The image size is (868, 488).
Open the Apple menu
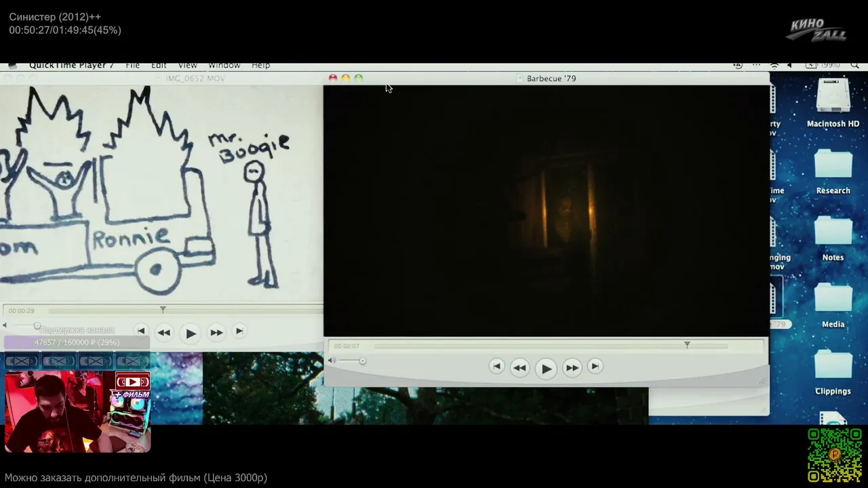(x=12, y=66)
